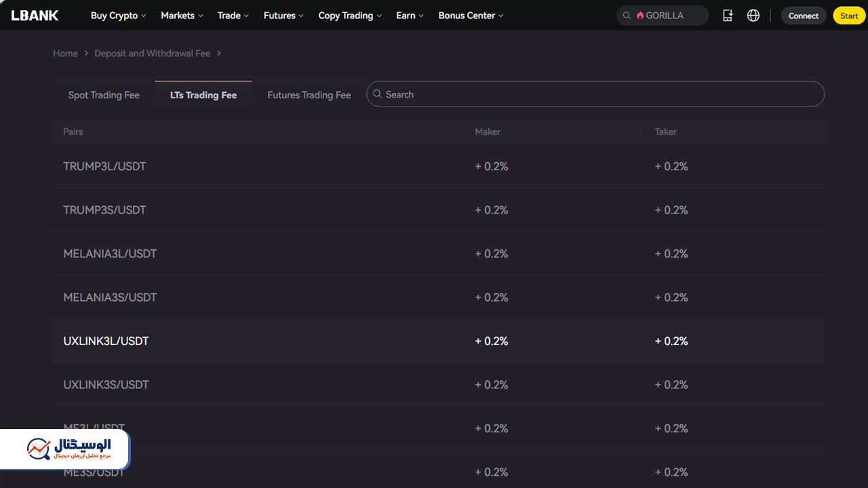The width and height of the screenshot is (868, 488).
Task: Focus the fee Search field
Action: [595, 94]
